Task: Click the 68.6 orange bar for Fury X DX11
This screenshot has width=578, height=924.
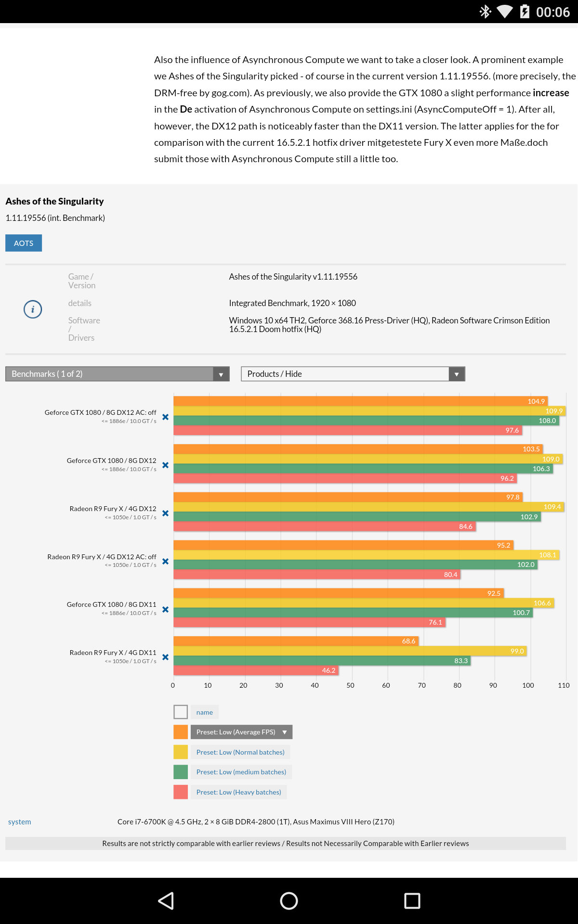Action: [296, 641]
